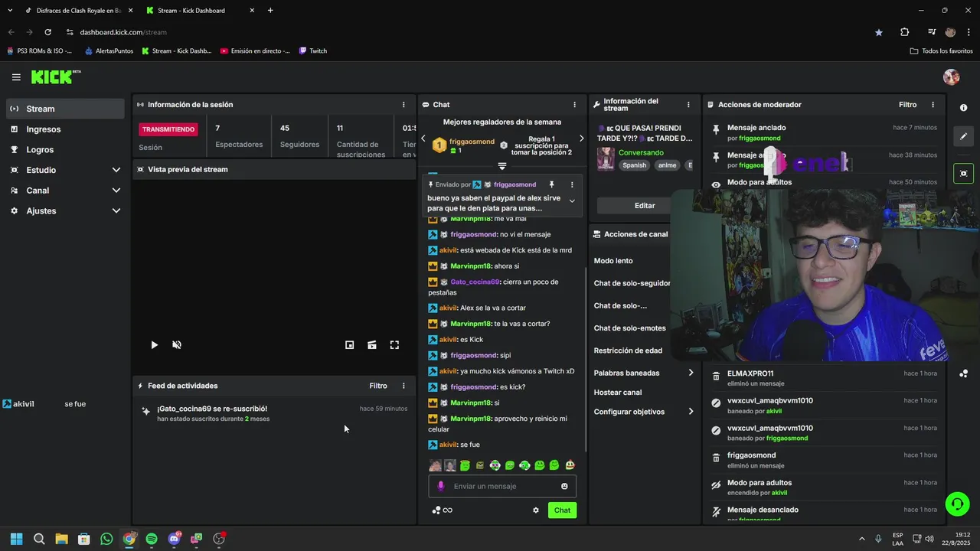The height and width of the screenshot is (551, 980).
Task: Open chat settings gear icon
Action: [536, 510]
